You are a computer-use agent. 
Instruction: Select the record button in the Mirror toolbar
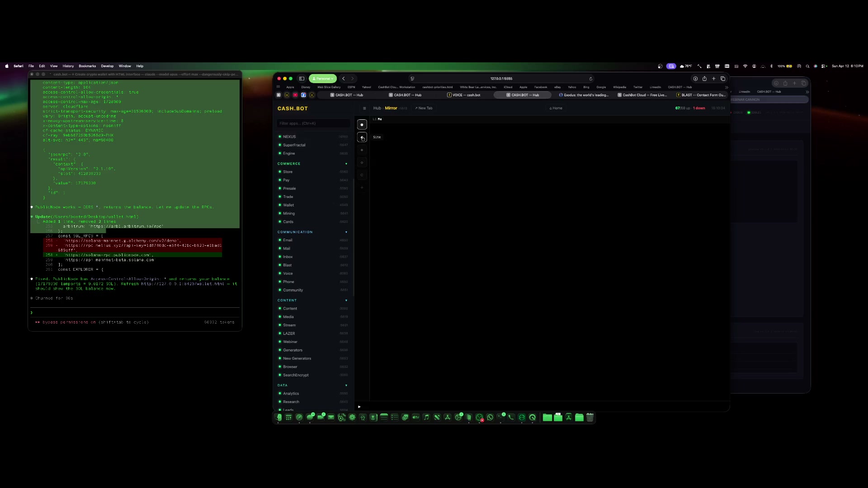click(362, 125)
